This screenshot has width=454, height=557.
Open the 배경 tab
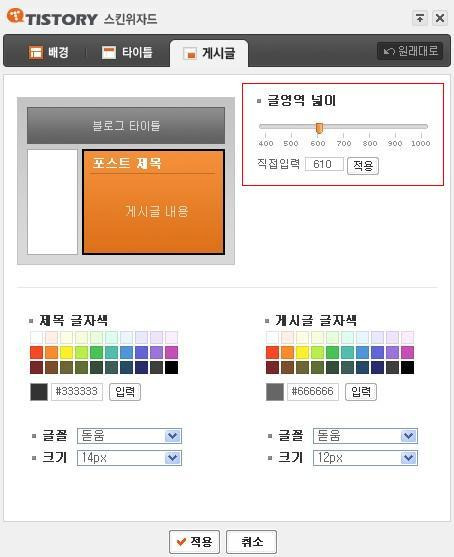point(49,53)
